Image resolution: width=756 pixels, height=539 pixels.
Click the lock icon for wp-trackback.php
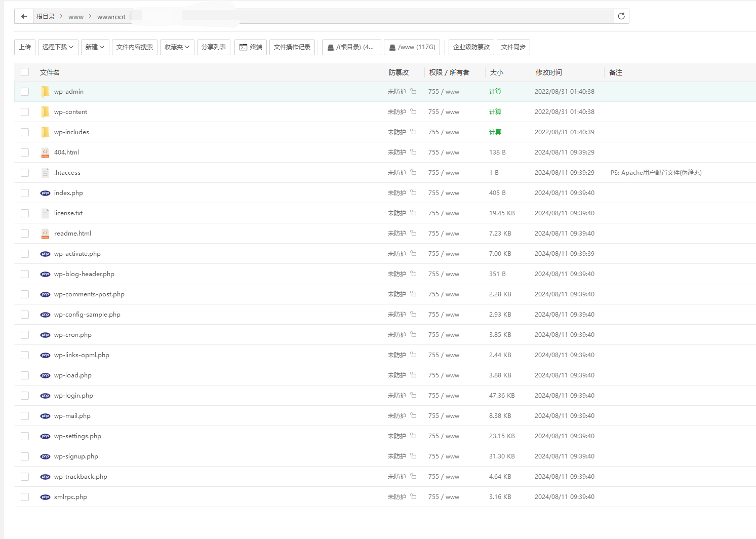pyautogui.click(x=413, y=476)
